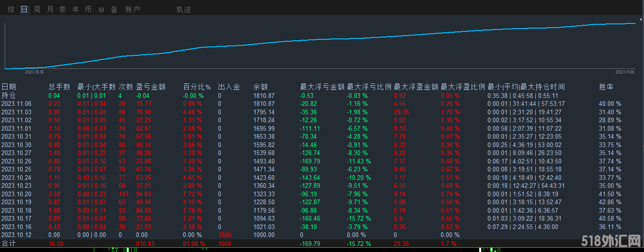
Task: Select the 2023.10.20 row date
Action: point(16,194)
